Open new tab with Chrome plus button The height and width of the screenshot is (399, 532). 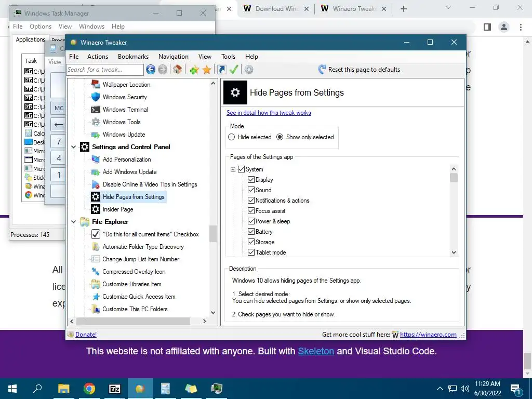[403, 9]
